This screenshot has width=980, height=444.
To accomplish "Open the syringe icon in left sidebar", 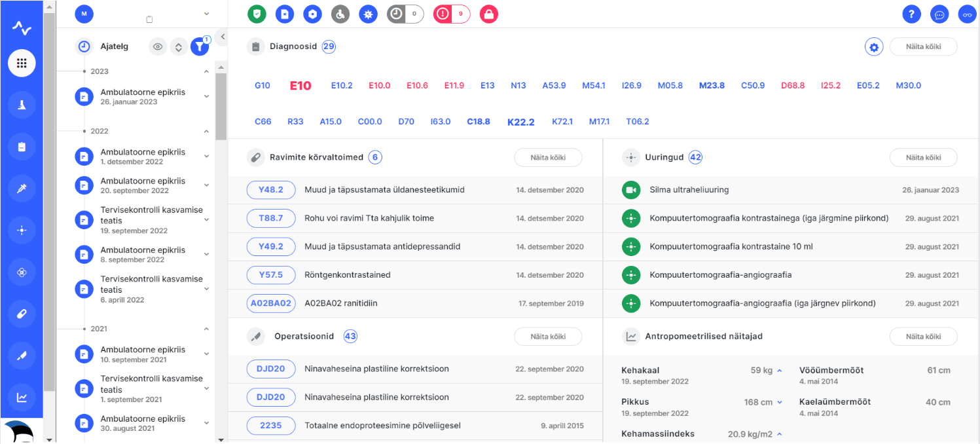I will (22, 189).
